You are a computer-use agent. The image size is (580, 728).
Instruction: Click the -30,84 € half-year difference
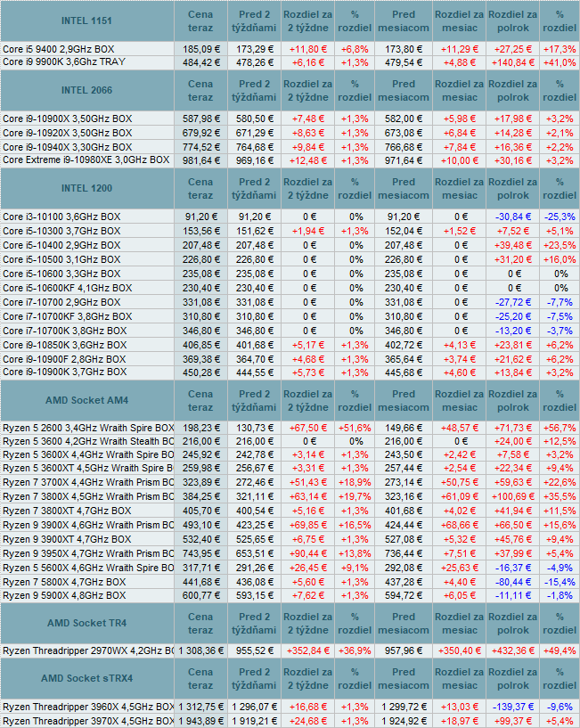point(513,217)
